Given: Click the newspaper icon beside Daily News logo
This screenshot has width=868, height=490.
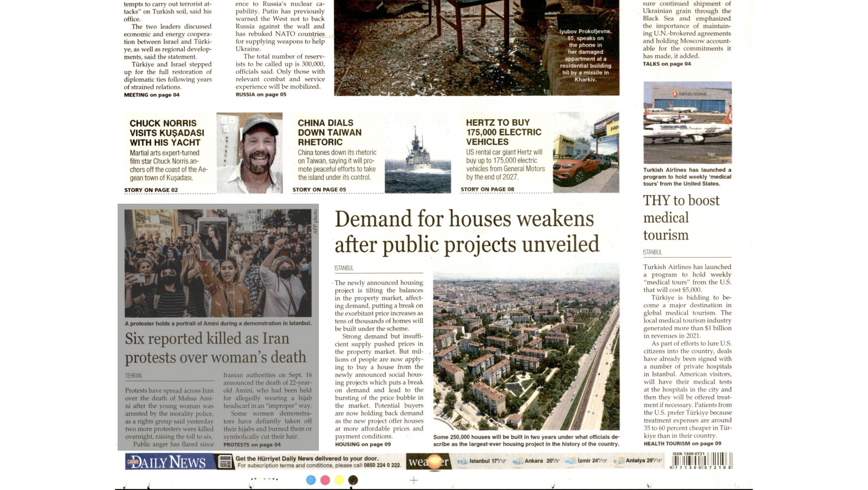Looking at the screenshot, I should click(x=225, y=462).
